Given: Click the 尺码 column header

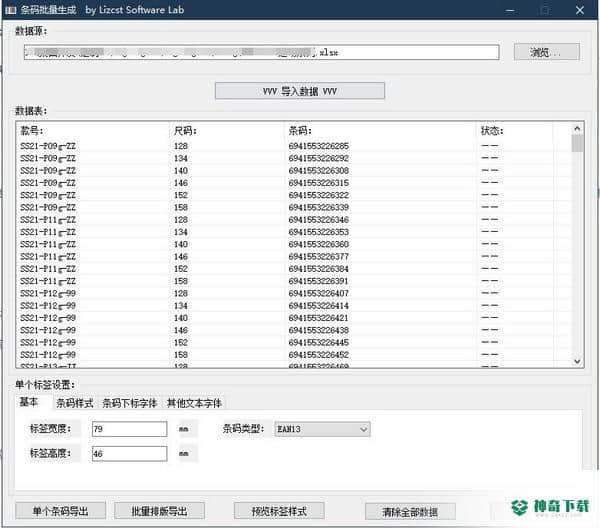Looking at the screenshot, I should 227,131.
